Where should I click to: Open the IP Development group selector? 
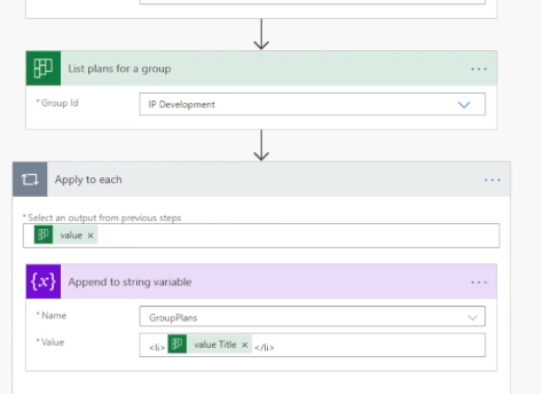point(313,104)
